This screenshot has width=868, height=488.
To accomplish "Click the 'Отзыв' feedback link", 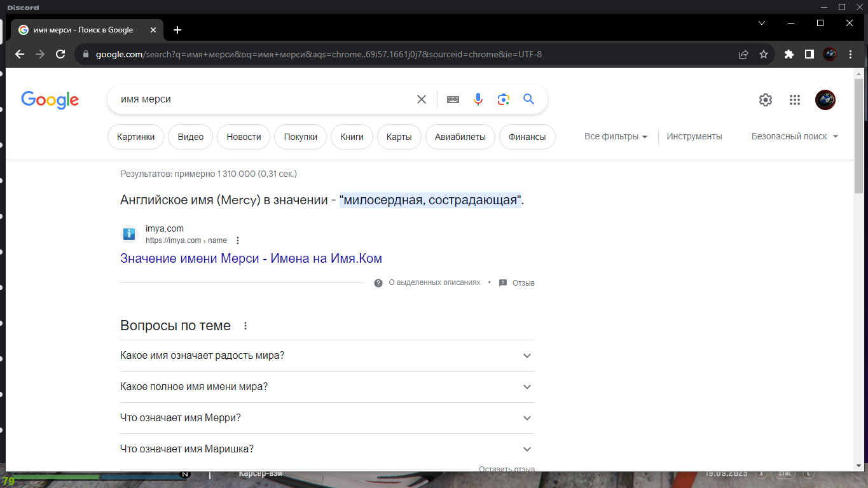I will (523, 282).
